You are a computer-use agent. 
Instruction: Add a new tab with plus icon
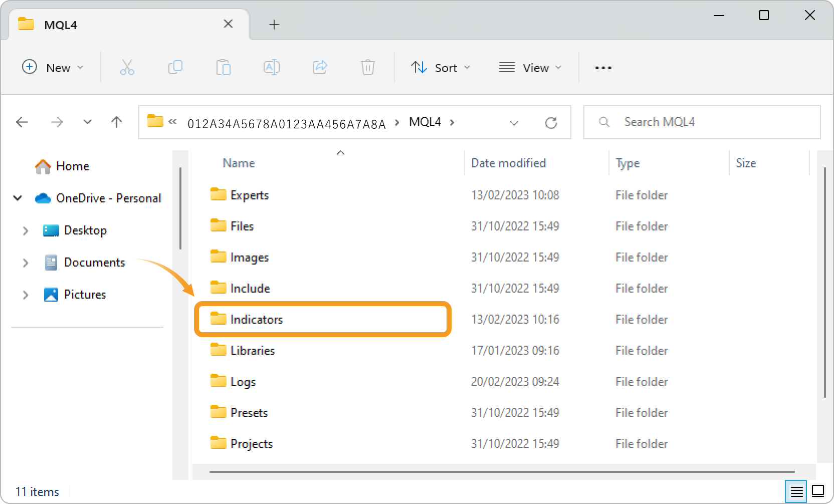pyautogui.click(x=274, y=25)
